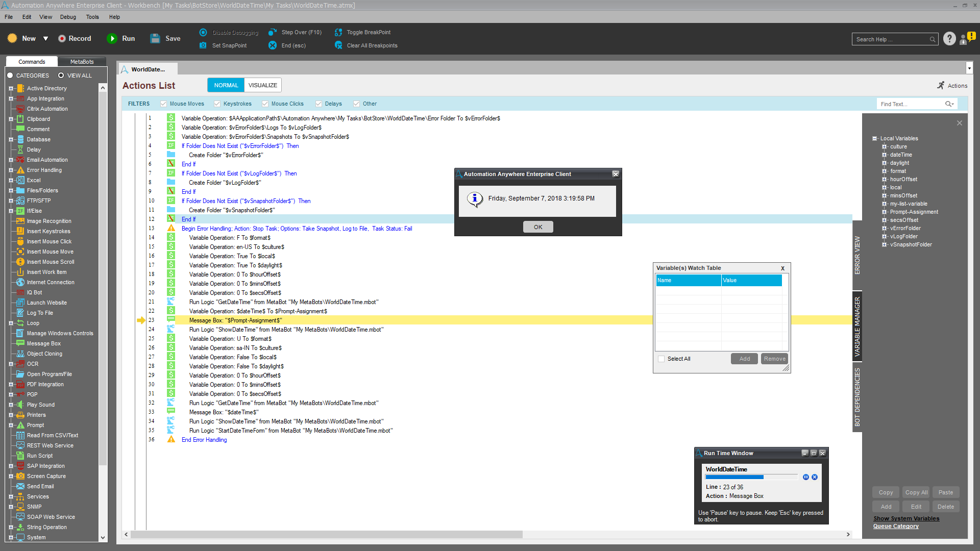This screenshot has height=551, width=980.
Task: Click the Save disk icon
Action: [155, 39]
